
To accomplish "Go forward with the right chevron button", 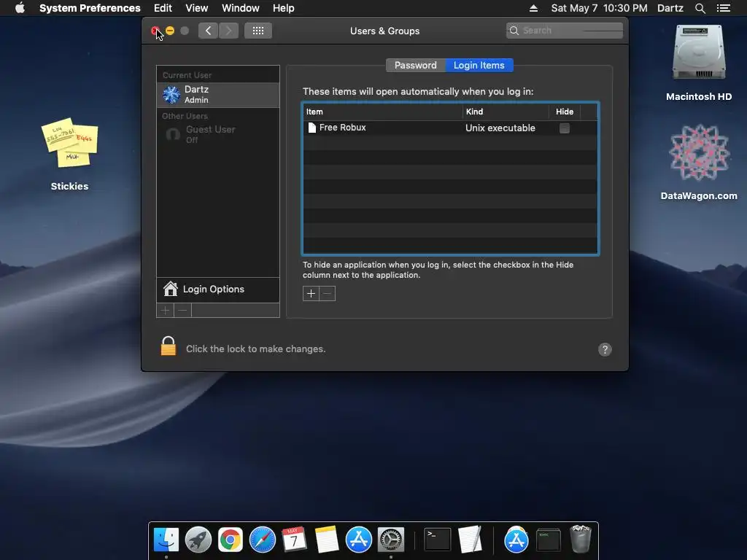I will tap(228, 31).
